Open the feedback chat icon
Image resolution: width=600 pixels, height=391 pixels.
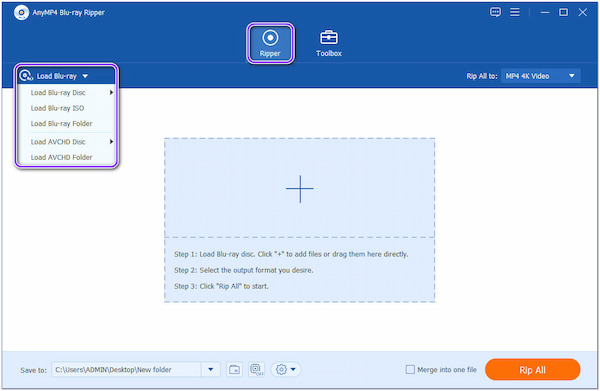pyautogui.click(x=495, y=12)
